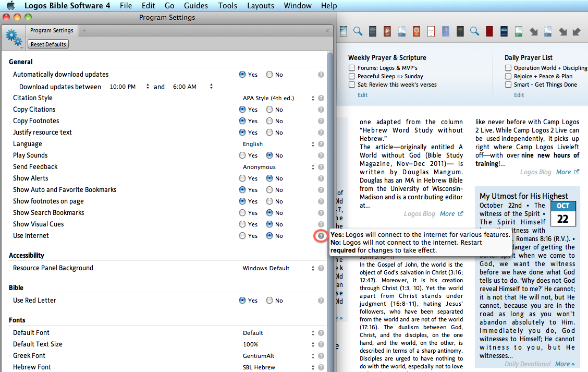The image size is (588, 372).
Task: Open the Resource Panel Background dropdown
Action: tap(278, 268)
